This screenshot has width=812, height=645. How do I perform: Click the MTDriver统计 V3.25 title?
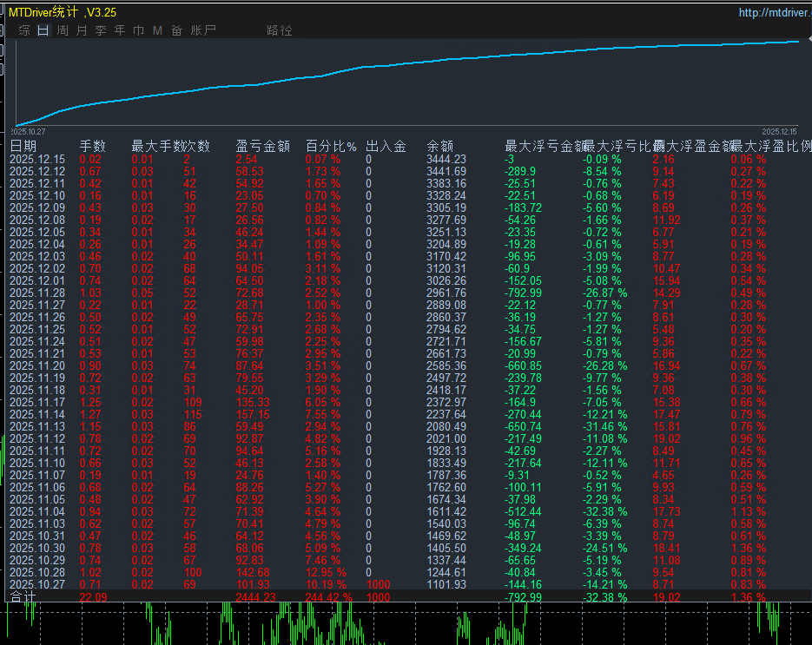(x=63, y=12)
